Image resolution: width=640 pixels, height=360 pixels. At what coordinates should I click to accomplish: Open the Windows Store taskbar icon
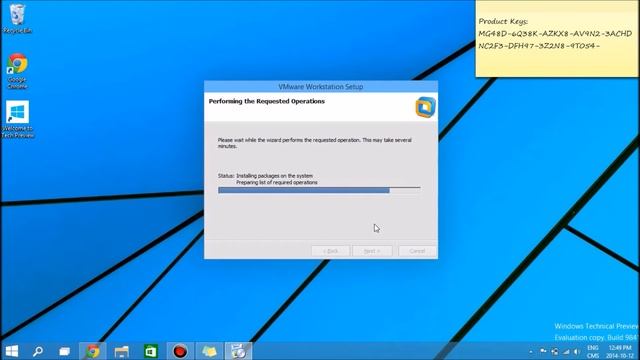pyautogui.click(x=151, y=351)
